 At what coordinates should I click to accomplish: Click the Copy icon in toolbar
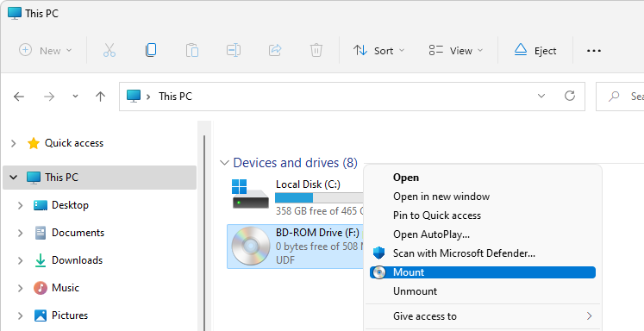pyautogui.click(x=151, y=50)
